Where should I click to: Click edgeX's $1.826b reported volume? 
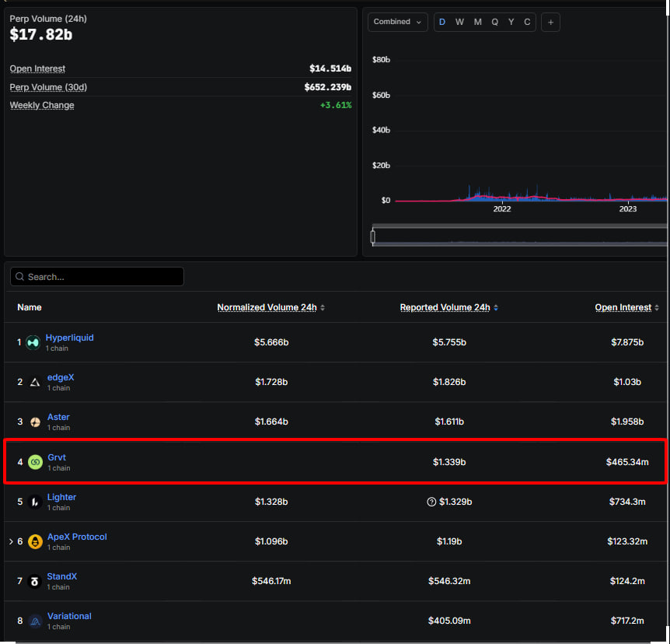tap(449, 383)
